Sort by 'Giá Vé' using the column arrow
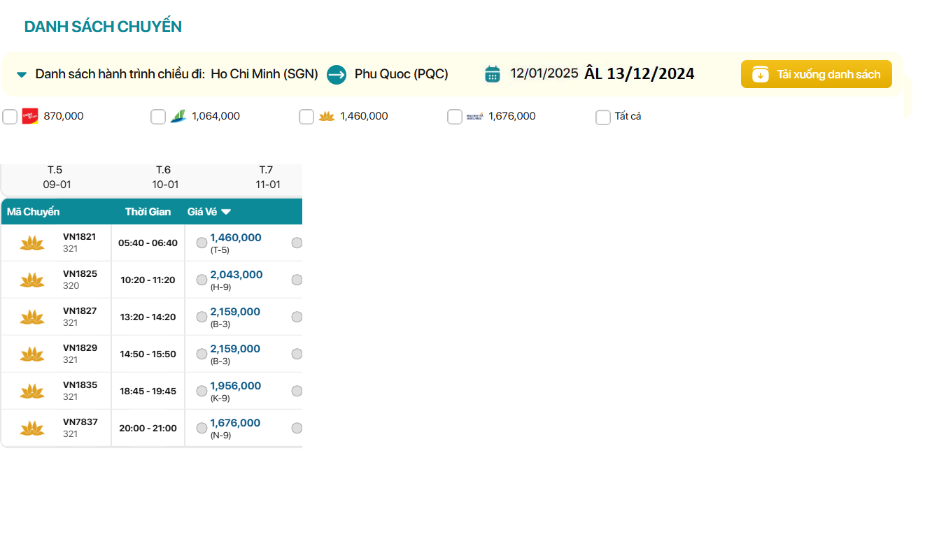Viewport: 932px width, 560px height. [226, 212]
